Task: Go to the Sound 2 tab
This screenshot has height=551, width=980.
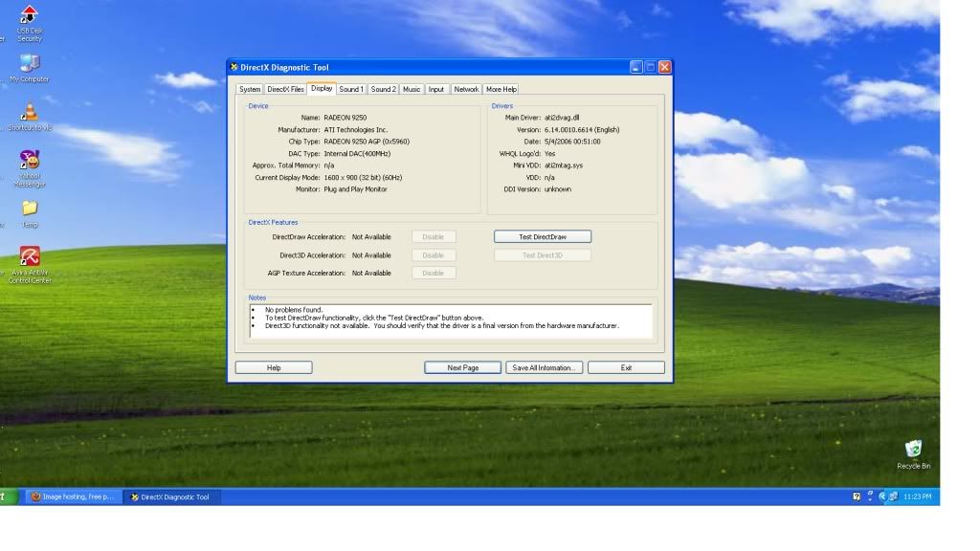Action: click(x=383, y=89)
